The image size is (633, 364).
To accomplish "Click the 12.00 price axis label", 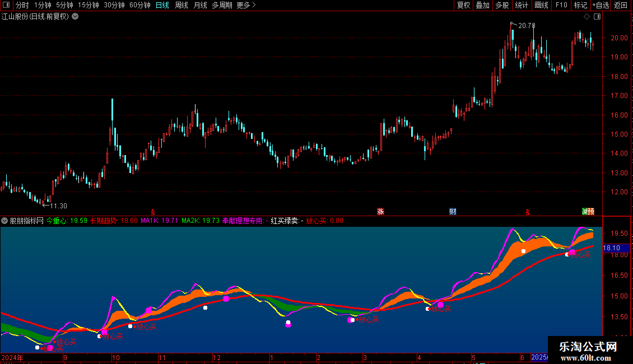I will tap(619, 192).
